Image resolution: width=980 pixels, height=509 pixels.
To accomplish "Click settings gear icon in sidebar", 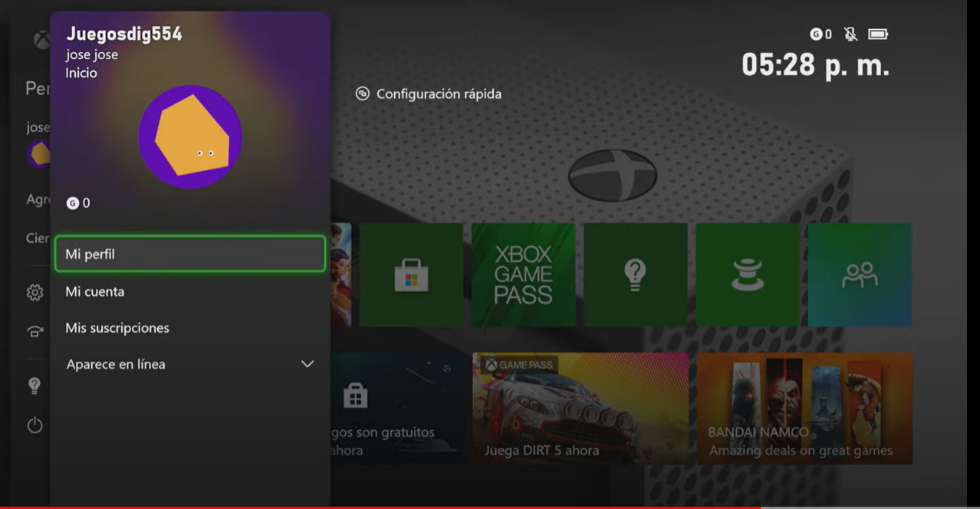I will [x=35, y=292].
